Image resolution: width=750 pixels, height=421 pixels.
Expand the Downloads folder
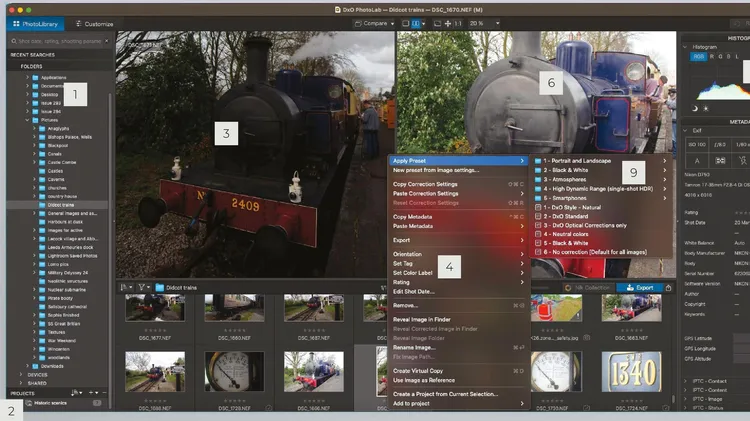[27, 366]
